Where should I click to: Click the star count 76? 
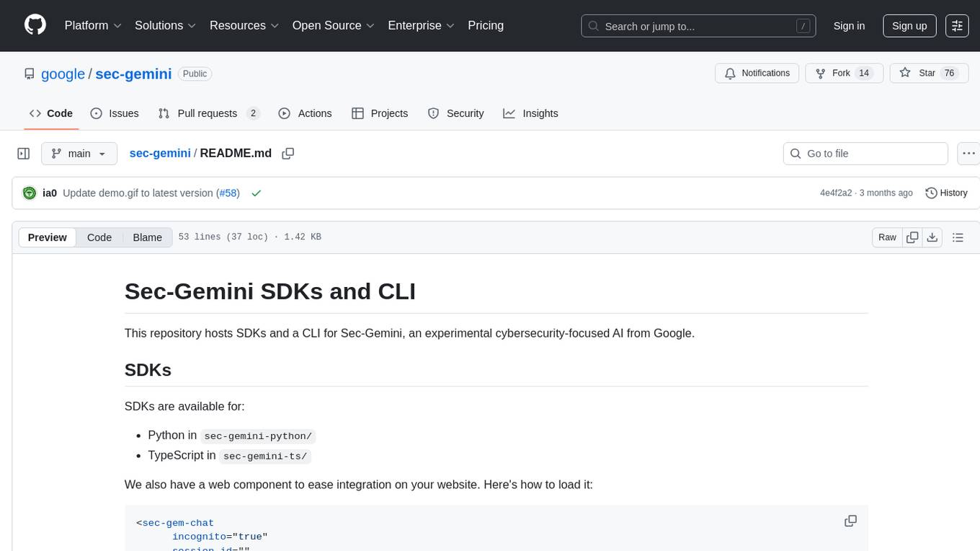click(x=949, y=73)
